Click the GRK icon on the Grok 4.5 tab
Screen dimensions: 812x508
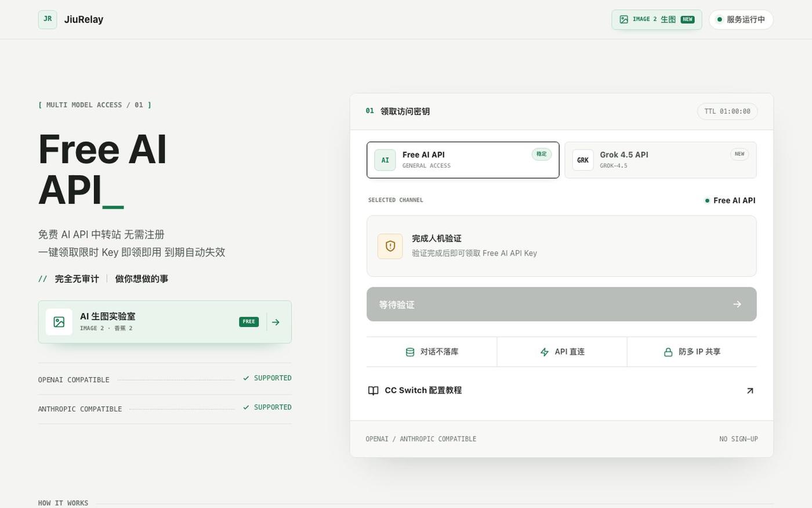583,160
